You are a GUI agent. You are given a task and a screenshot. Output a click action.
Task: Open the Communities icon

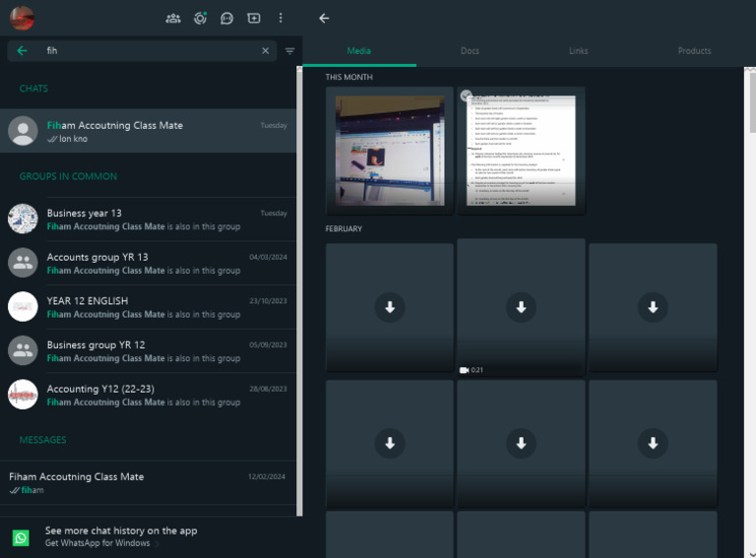coord(173,18)
